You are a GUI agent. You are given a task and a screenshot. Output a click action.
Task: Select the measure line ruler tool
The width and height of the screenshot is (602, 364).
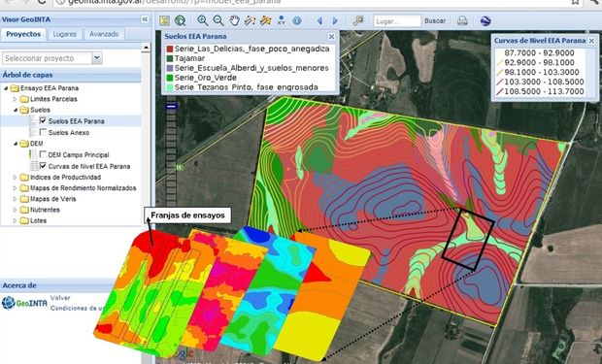point(250,20)
